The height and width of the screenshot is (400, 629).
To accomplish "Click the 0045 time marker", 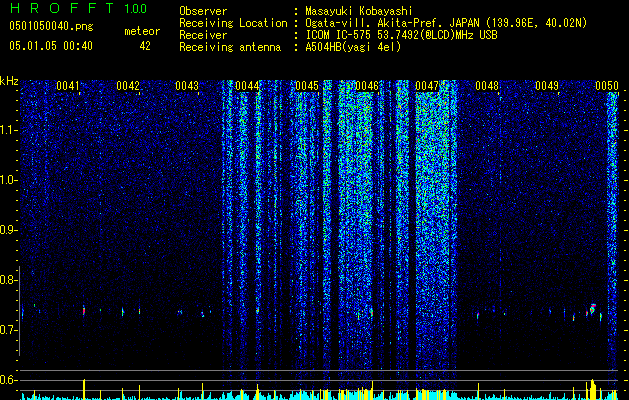I will [x=307, y=86].
